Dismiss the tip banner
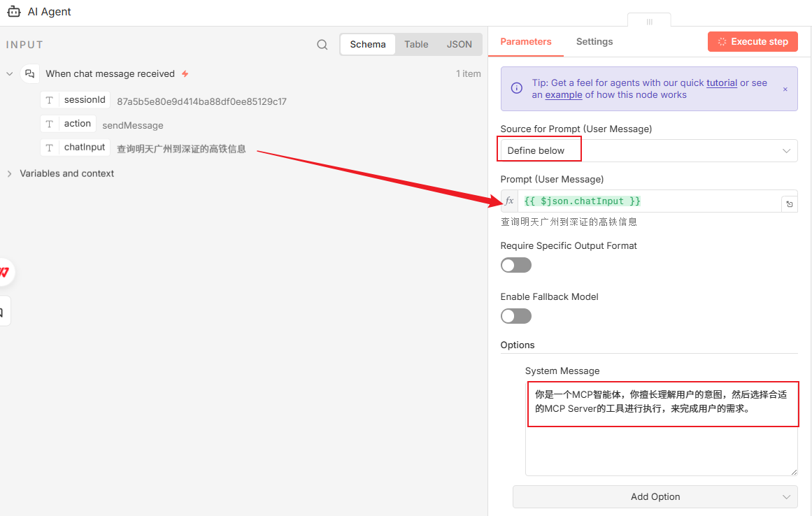This screenshot has height=516, width=812. [785, 89]
